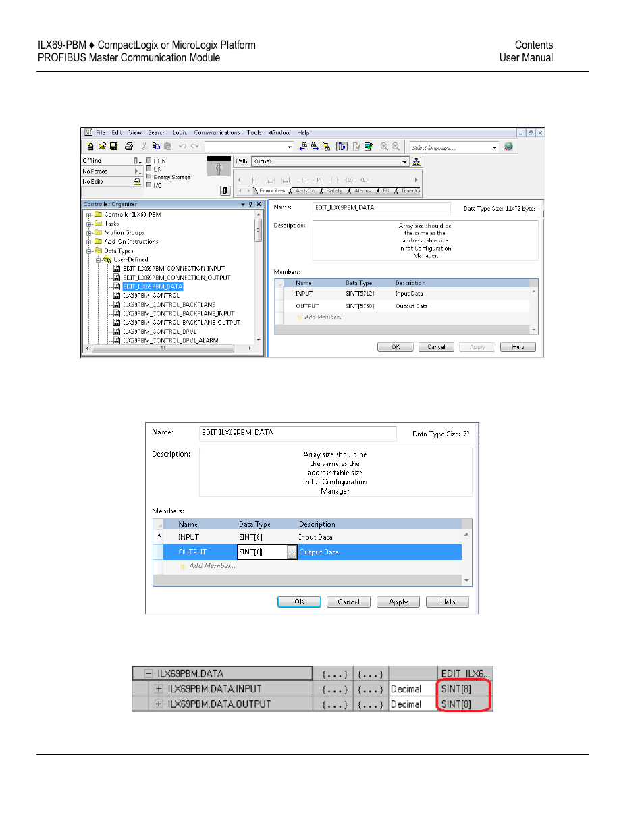Expand the ILX69PBM.DATA.OUTPUT tag
This screenshot has height=834, width=644.
click(159, 704)
